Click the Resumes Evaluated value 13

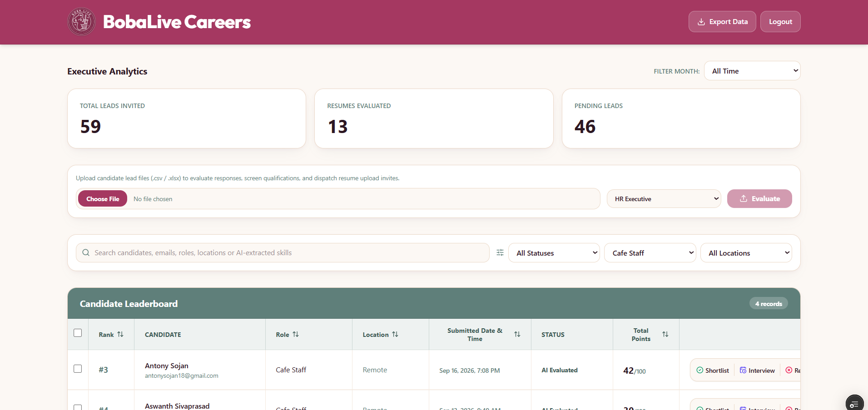(x=337, y=127)
